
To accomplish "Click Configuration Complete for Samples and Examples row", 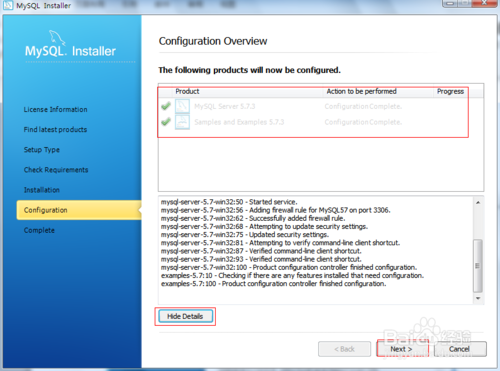I will click(x=363, y=122).
